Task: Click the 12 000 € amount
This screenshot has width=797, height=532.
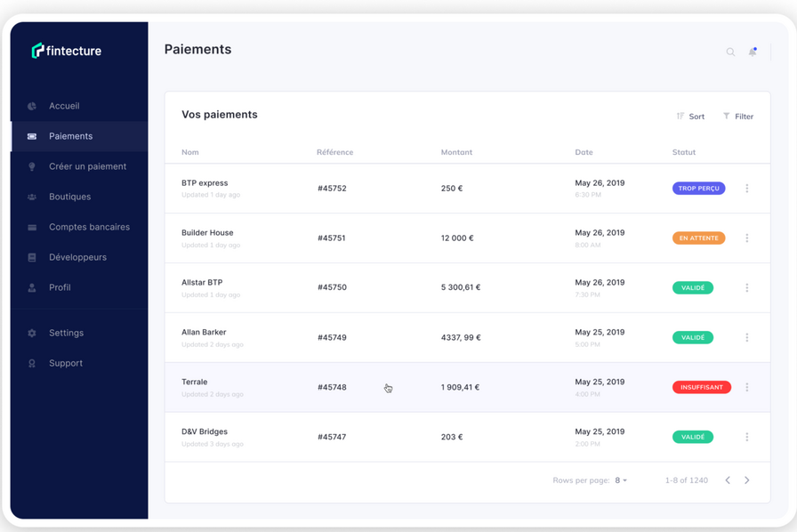Action: [x=457, y=238]
